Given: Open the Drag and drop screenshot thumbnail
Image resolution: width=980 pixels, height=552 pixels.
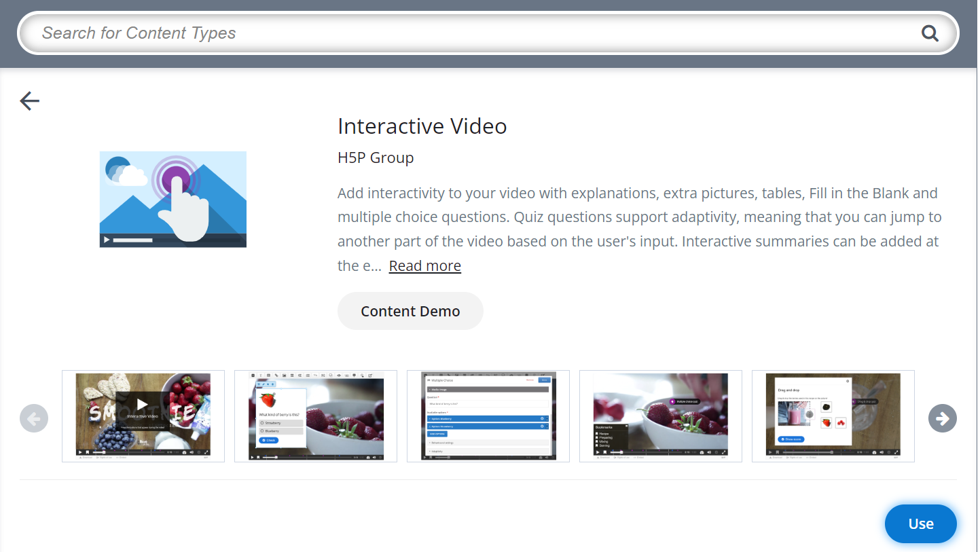Looking at the screenshot, I should (833, 416).
